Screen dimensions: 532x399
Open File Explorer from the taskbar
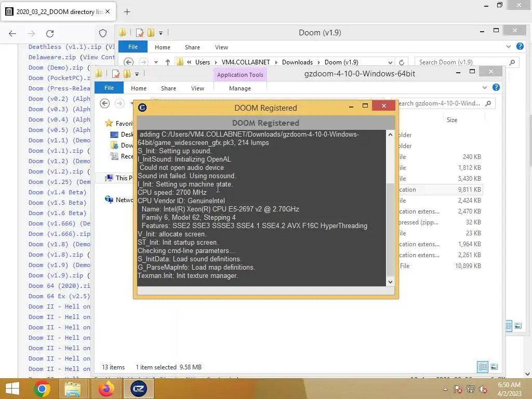pyautogui.click(x=73, y=389)
